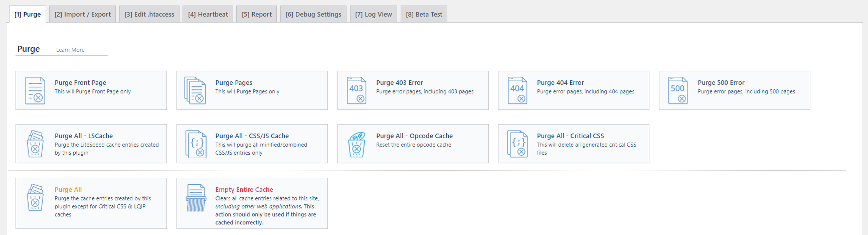Click the Purge Front Page document icon
This screenshot has height=235, width=868.
[35, 90]
